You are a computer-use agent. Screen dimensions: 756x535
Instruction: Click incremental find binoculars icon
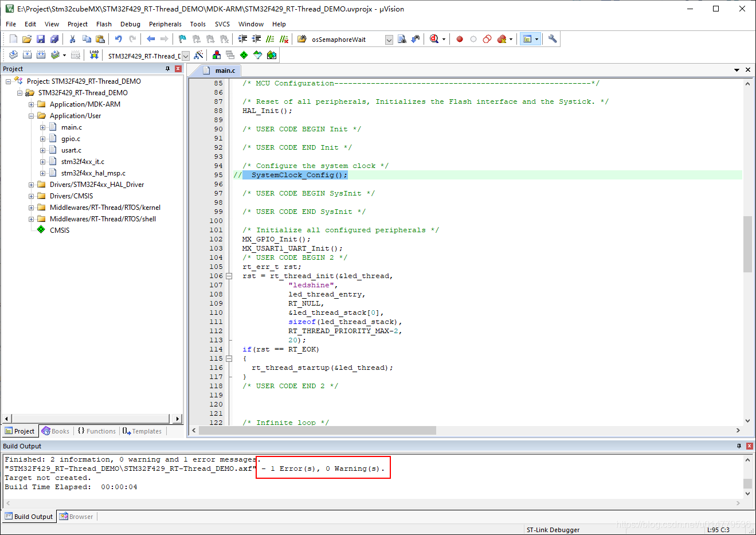point(416,39)
